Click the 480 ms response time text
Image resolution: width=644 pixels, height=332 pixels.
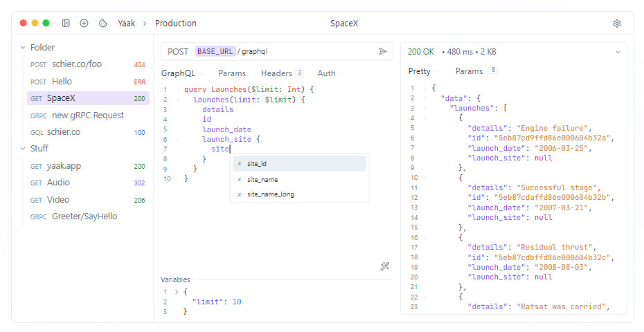[x=460, y=52]
